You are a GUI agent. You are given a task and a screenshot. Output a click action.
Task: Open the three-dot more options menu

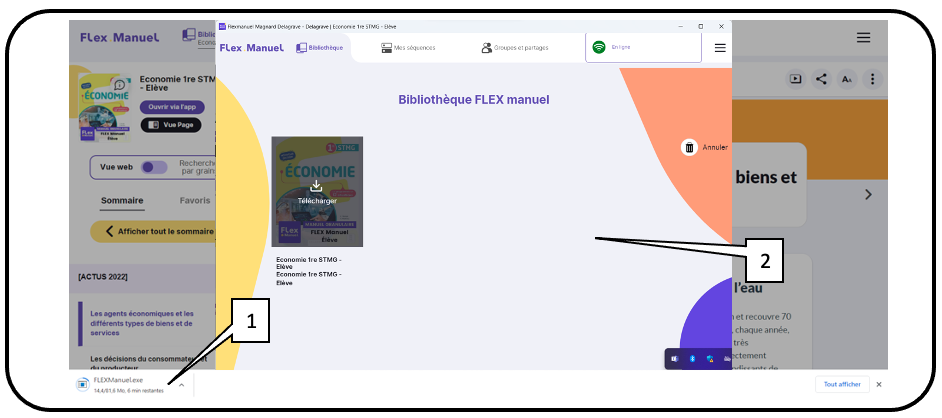click(x=872, y=79)
